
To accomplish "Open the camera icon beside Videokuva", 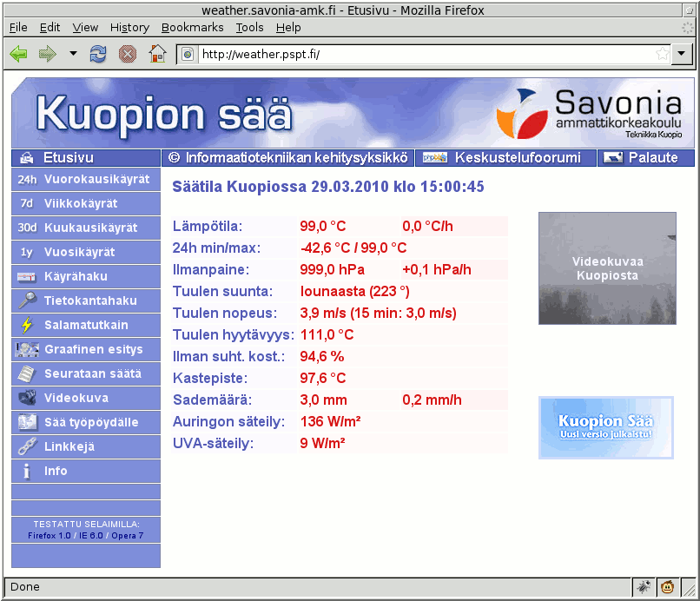I will point(27,398).
